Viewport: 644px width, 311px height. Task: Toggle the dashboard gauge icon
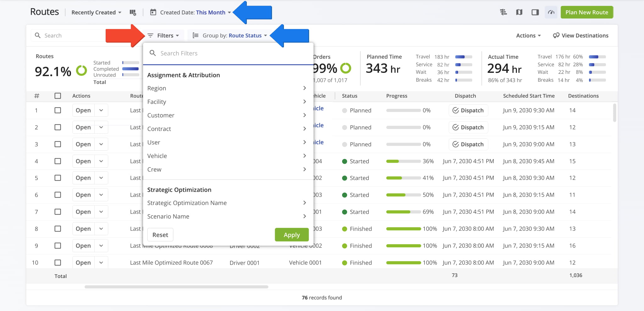pos(551,12)
